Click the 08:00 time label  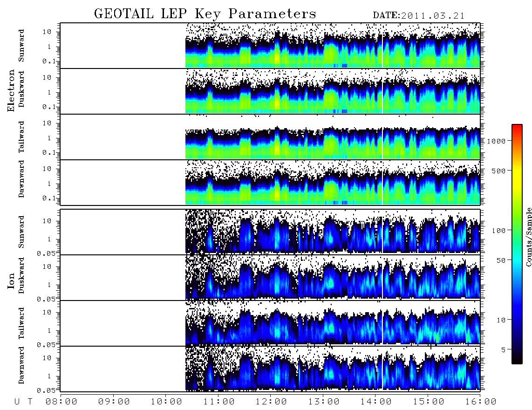click(x=61, y=402)
